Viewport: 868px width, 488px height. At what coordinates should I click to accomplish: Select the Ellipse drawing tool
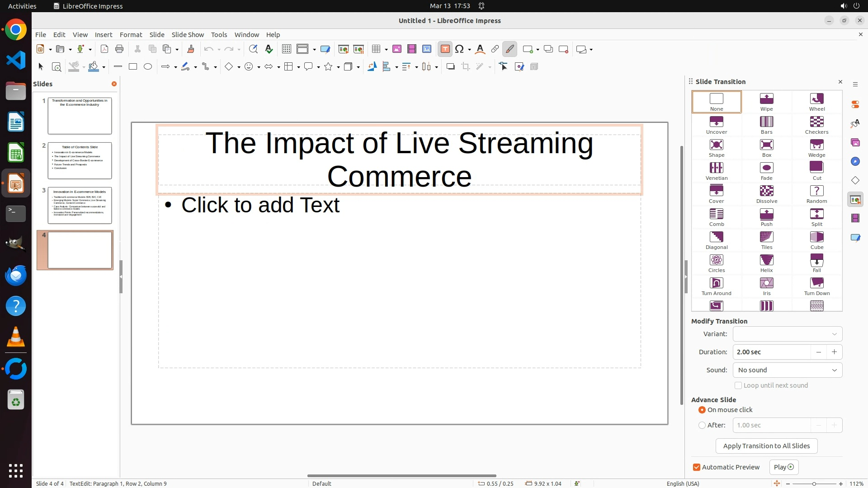click(148, 67)
